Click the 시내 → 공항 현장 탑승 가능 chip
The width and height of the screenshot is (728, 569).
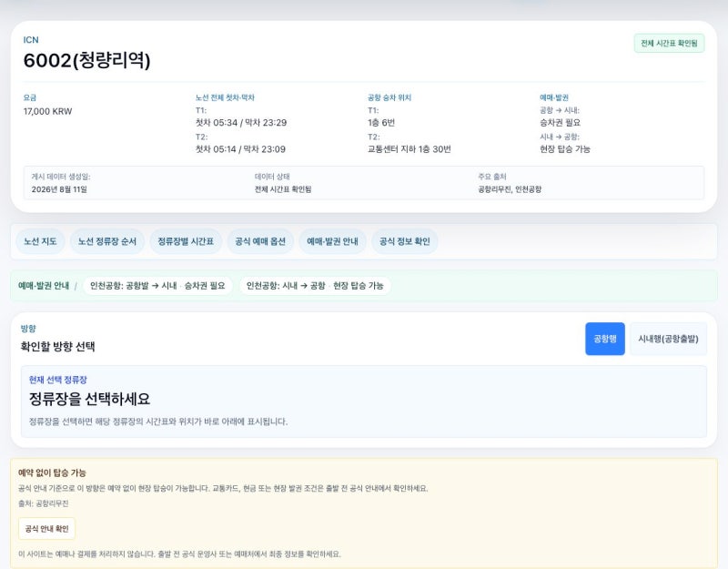[315, 285]
